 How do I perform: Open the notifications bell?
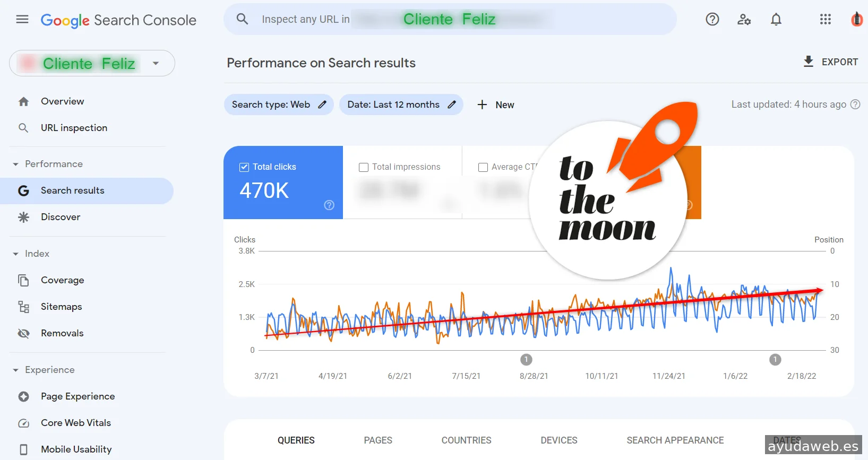coord(776,20)
